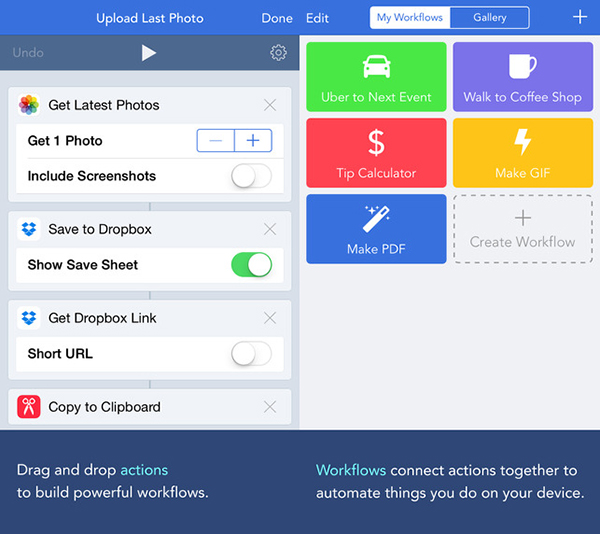
Task: Enable the Short URL switch
Action: (251, 353)
